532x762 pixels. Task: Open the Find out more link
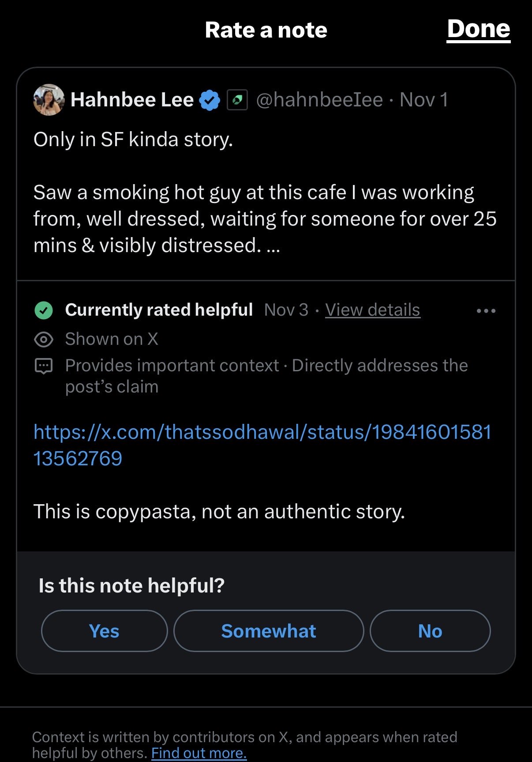pyautogui.click(x=199, y=753)
